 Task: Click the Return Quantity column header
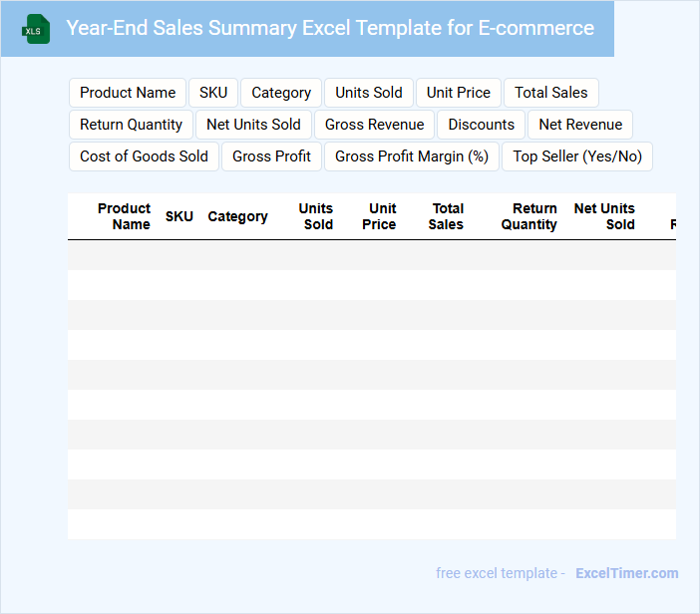[529, 216]
